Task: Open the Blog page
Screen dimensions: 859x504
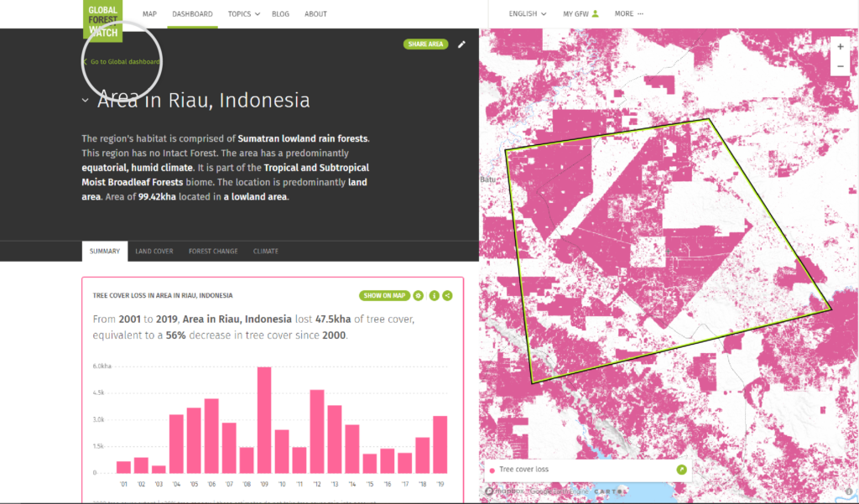Action: tap(280, 13)
